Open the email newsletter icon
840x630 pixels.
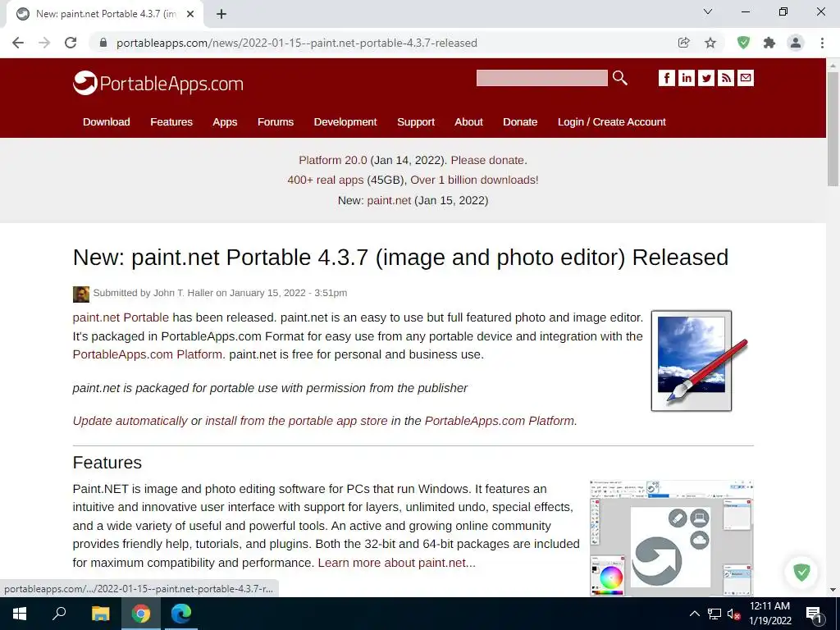pos(746,78)
